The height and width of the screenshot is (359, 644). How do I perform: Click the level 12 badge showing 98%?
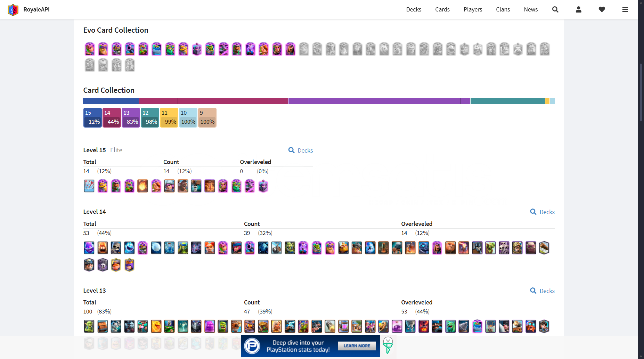pos(150,117)
